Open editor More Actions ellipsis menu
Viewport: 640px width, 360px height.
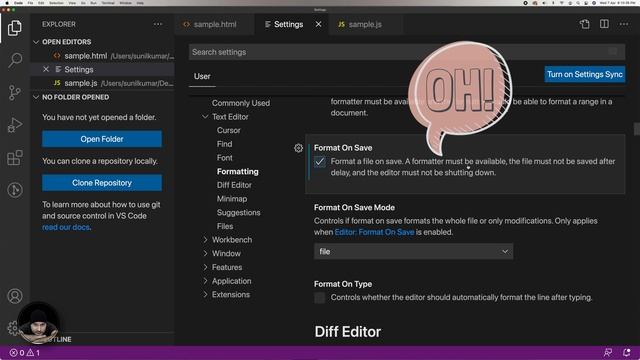pos(624,24)
